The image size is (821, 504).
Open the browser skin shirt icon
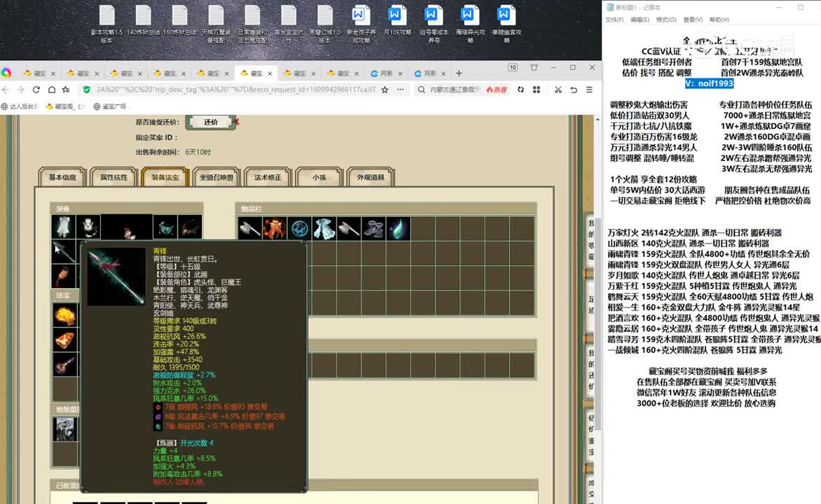534,67
